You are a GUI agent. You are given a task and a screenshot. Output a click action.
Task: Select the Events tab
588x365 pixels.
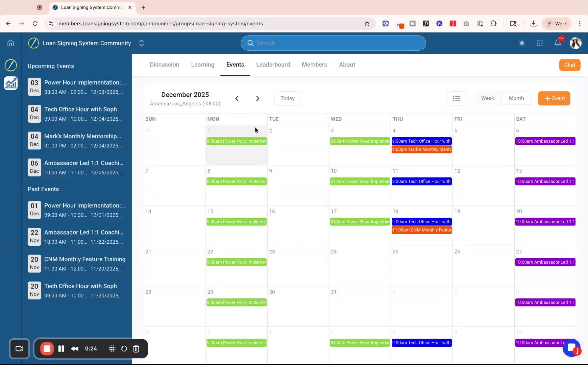[x=235, y=65]
